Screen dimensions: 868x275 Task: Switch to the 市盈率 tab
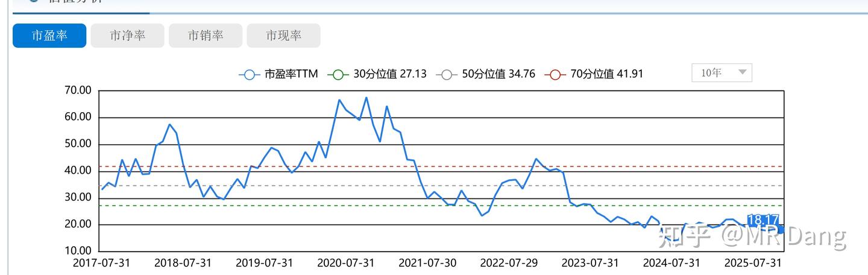(49, 36)
